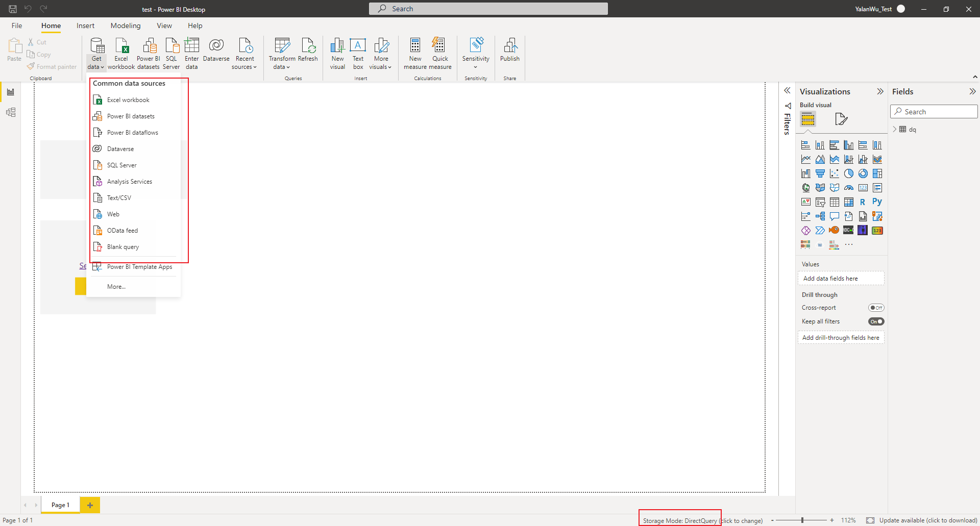Click the zoom slider handle

(x=802, y=520)
